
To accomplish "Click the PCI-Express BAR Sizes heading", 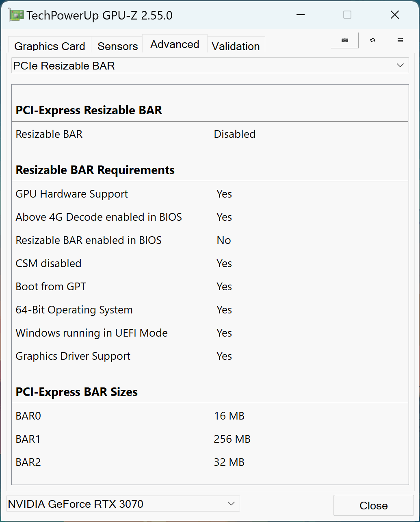I will coord(77,392).
